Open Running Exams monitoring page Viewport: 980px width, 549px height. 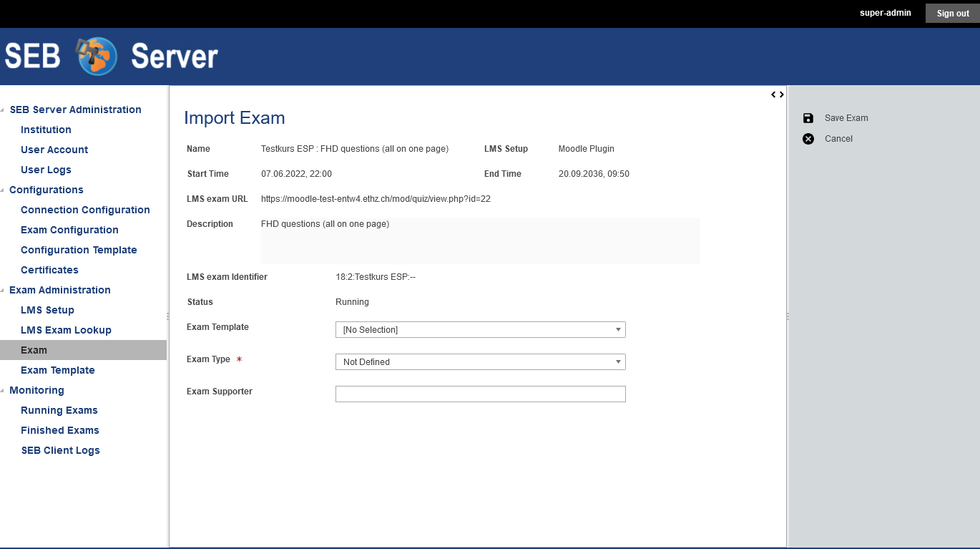tap(59, 410)
